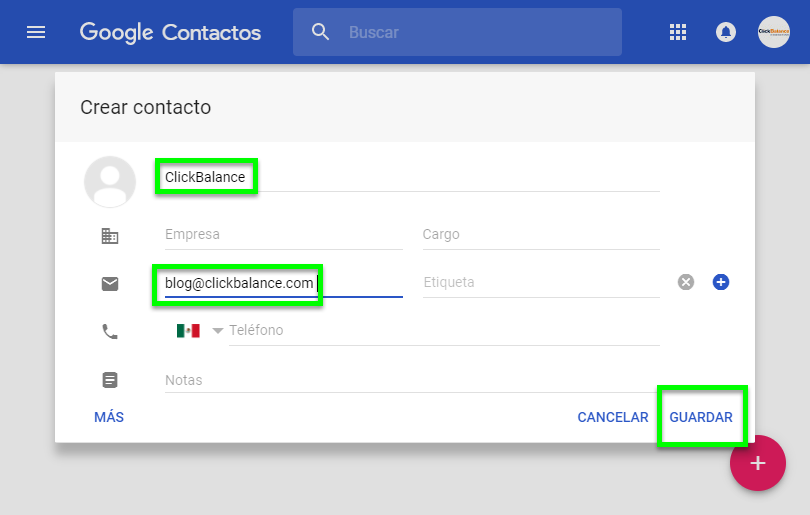Click the CANCELAR button
810x515 pixels.
click(613, 417)
